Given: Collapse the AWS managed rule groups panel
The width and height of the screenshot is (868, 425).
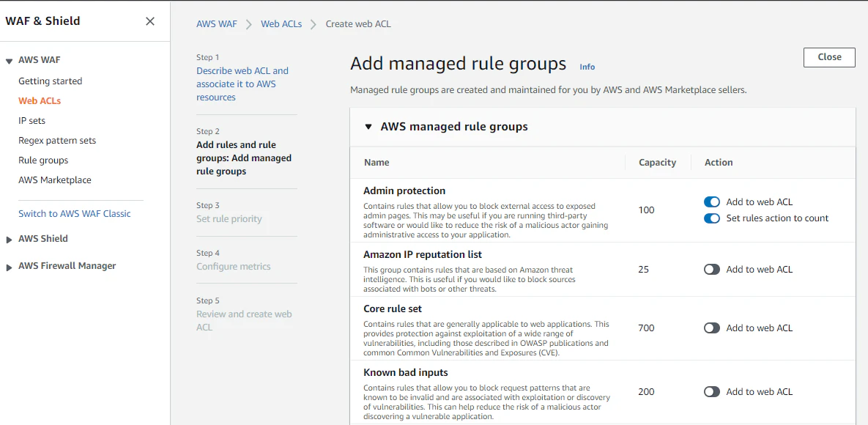Looking at the screenshot, I should point(368,127).
